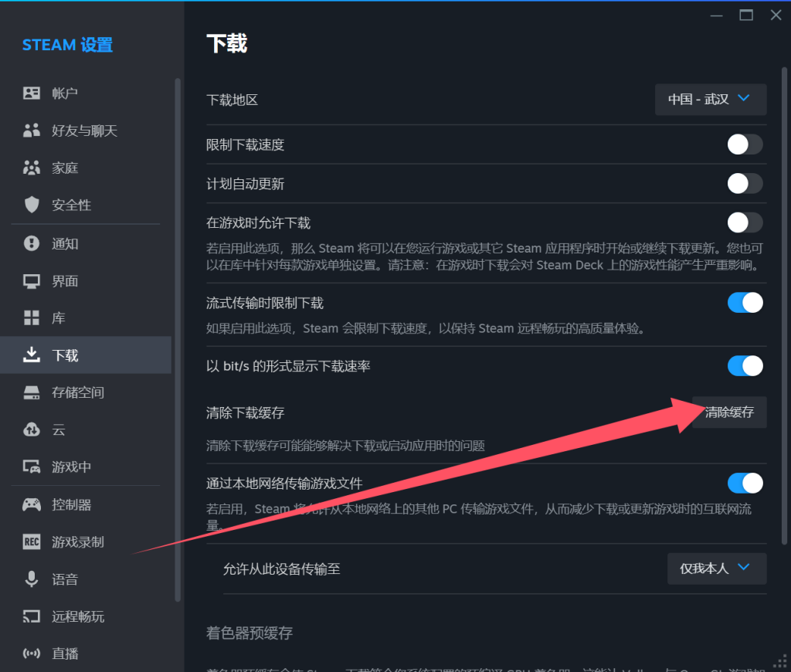Go to the 直播 settings label
Viewport: 791px width, 672px height.
pos(65,653)
